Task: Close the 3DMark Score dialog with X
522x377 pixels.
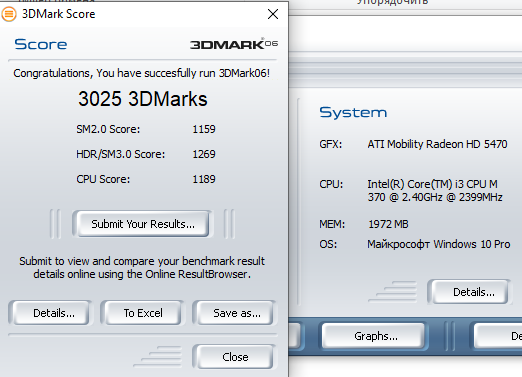Action: (x=273, y=14)
